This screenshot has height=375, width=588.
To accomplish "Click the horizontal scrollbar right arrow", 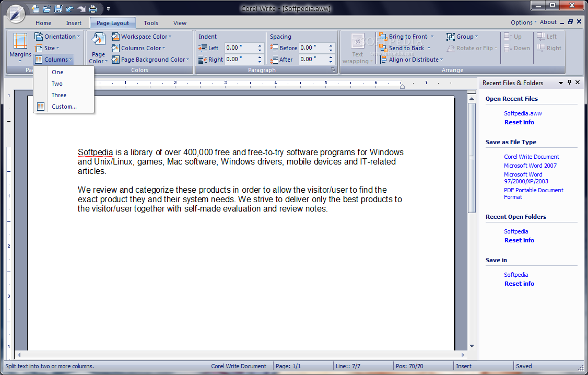I will click(463, 355).
